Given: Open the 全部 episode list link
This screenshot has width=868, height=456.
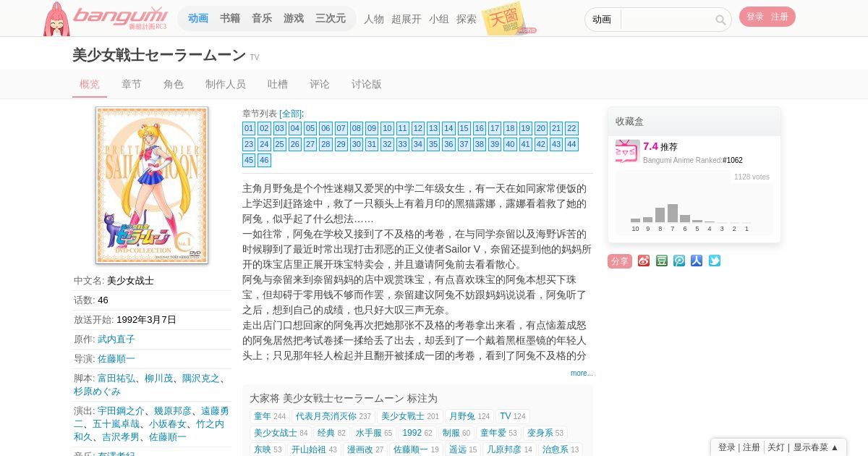Looking at the screenshot, I should 291,114.
